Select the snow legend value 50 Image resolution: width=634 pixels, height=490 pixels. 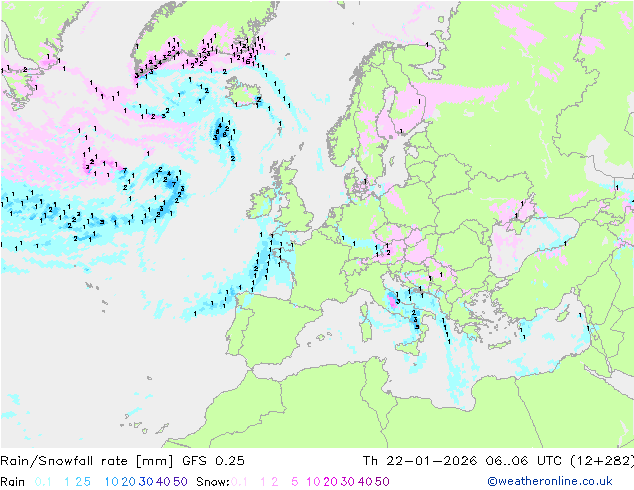pos(382,482)
